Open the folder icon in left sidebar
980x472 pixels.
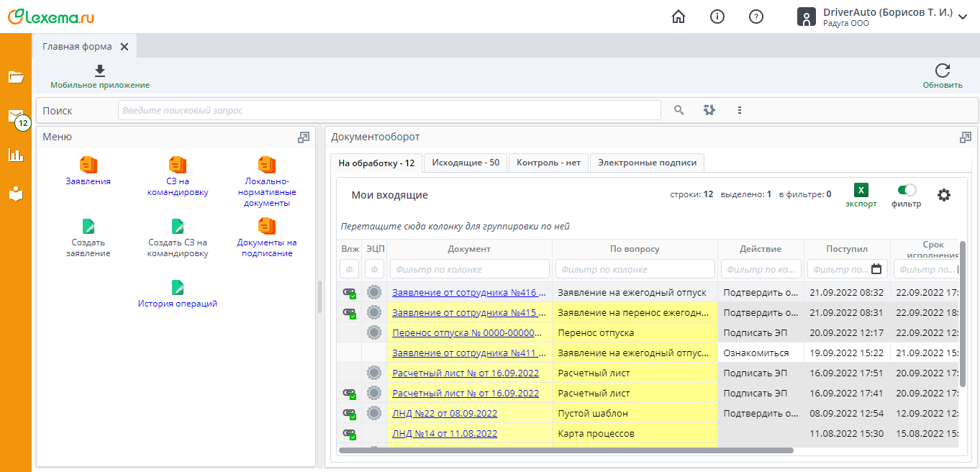(x=16, y=77)
